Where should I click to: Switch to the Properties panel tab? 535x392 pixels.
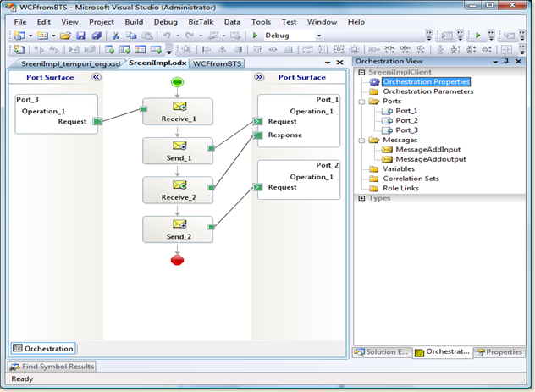(x=499, y=352)
